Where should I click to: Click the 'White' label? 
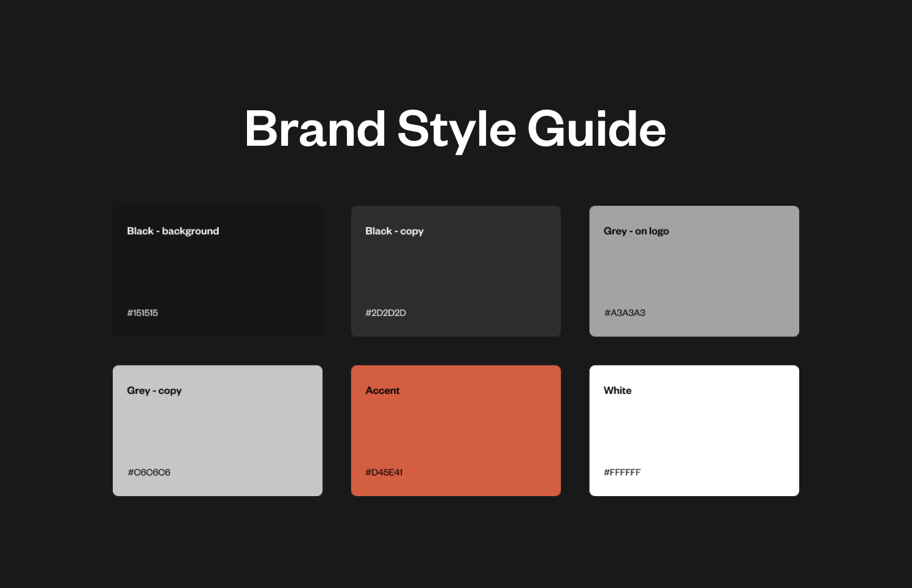pyautogui.click(x=617, y=391)
